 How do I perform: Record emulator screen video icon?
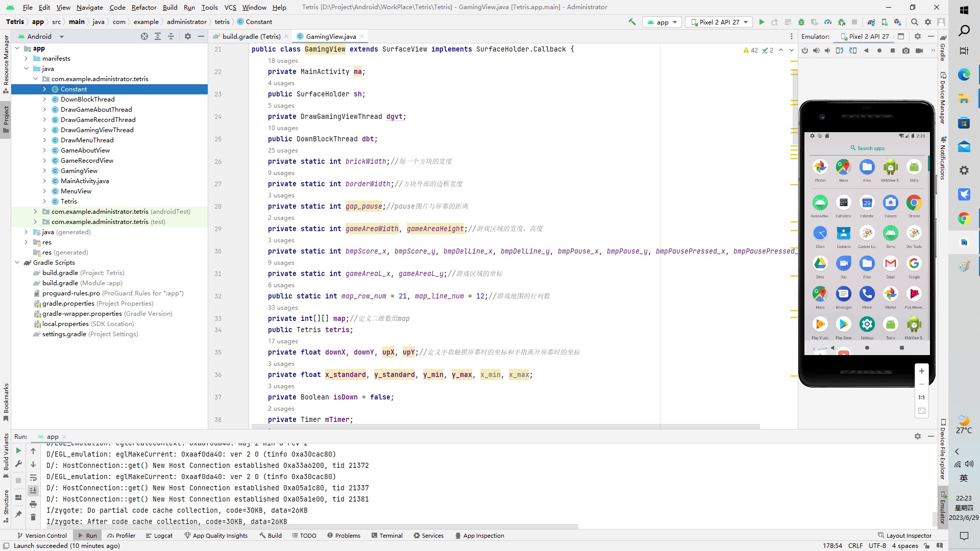click(x=919, y=51)
